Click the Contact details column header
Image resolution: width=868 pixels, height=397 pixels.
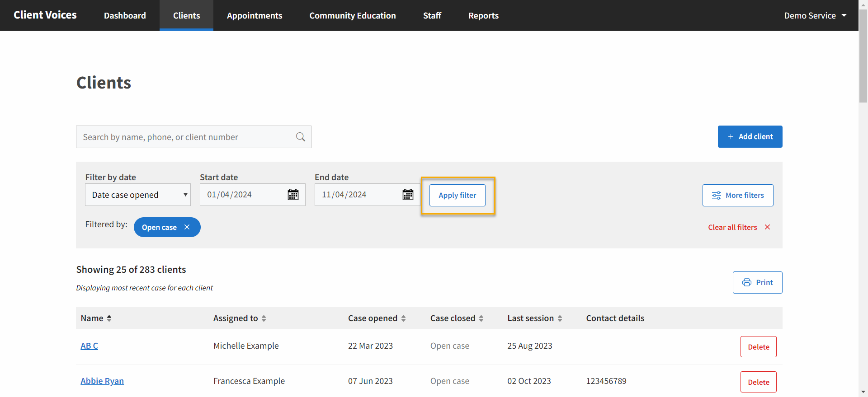(x=615, y=318)
